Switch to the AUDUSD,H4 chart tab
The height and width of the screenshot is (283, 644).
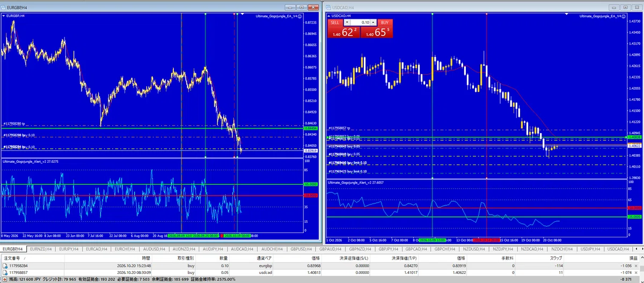[155, 249]
